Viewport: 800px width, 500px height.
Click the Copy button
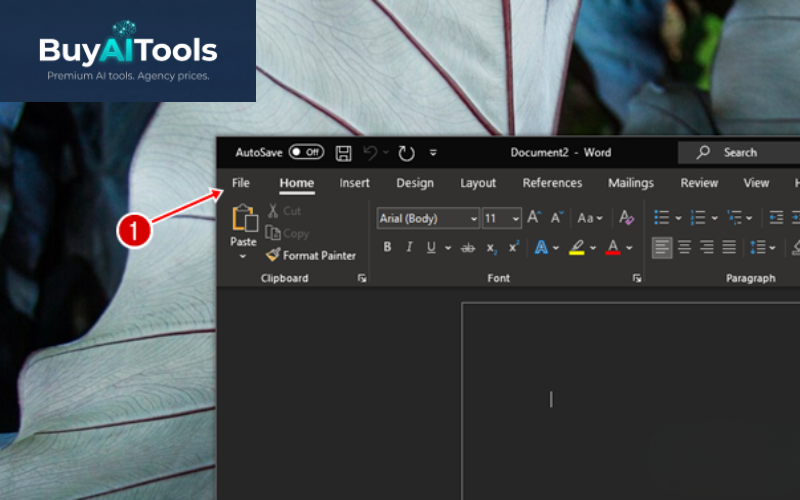point(287,233)
